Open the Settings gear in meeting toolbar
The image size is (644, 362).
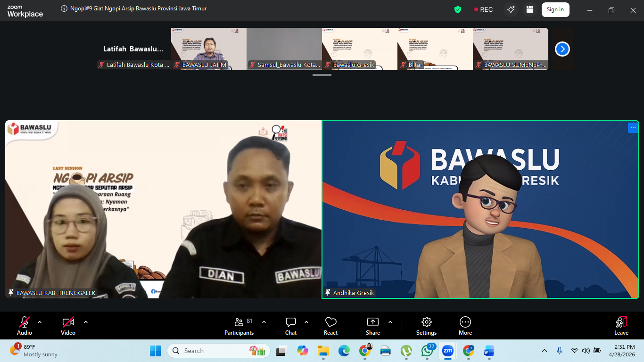(426, 326)
